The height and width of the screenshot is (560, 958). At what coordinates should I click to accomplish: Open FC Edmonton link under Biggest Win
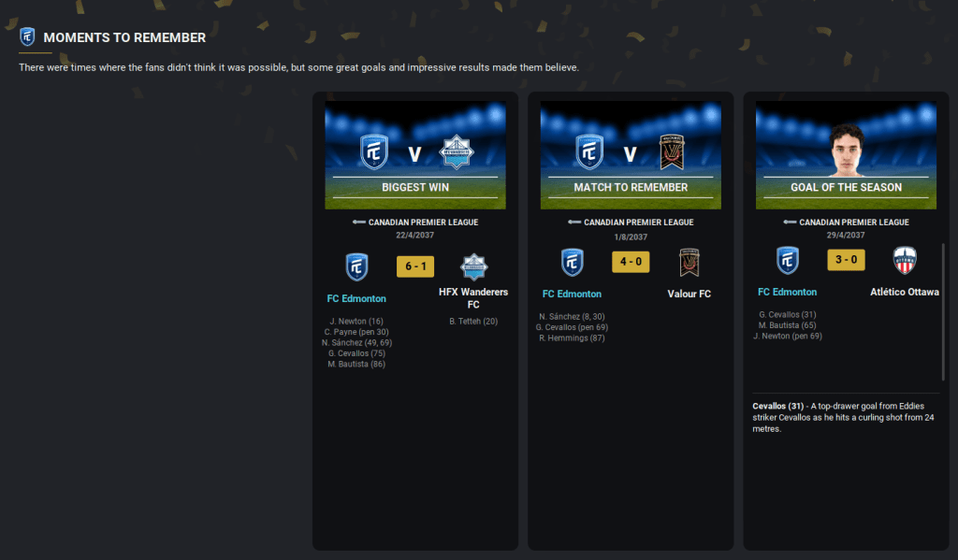coord(356,298)
